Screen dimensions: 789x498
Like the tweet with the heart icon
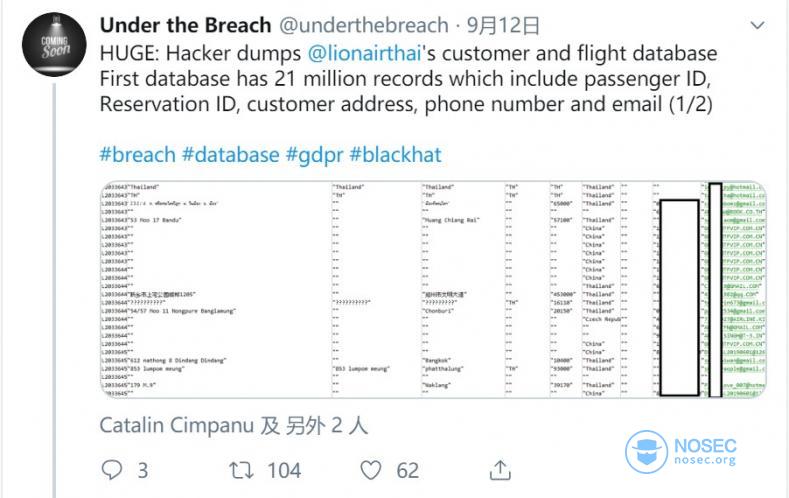[x=371, y=470]
